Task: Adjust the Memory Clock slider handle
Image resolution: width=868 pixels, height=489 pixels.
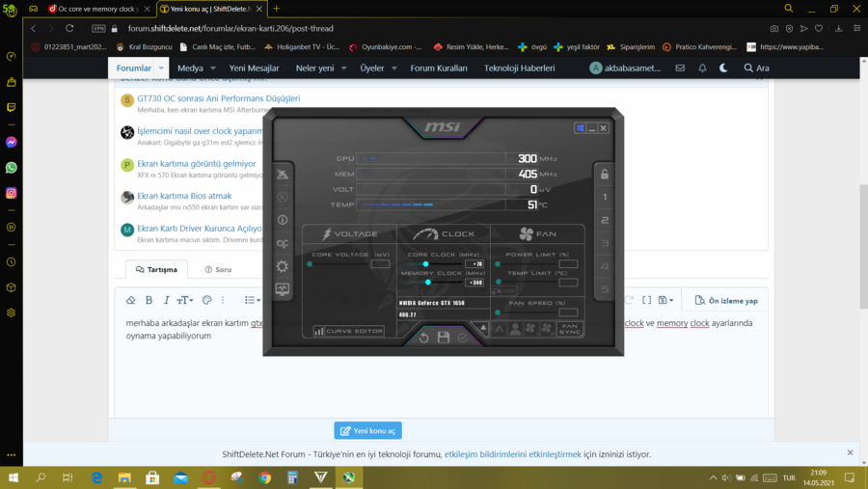Action: 428,283
